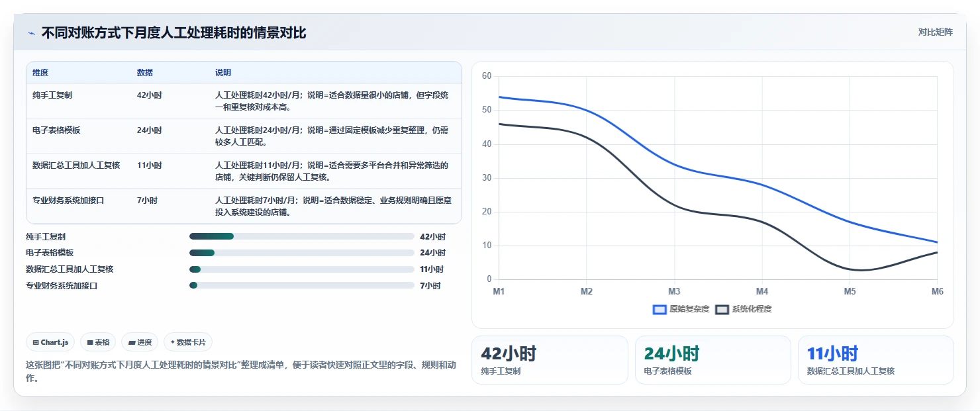Click the description starting 人工处理耗时7小时/月
Viewport: 980px width, 411px height.
pyautogui.click(x=333, y=206)
